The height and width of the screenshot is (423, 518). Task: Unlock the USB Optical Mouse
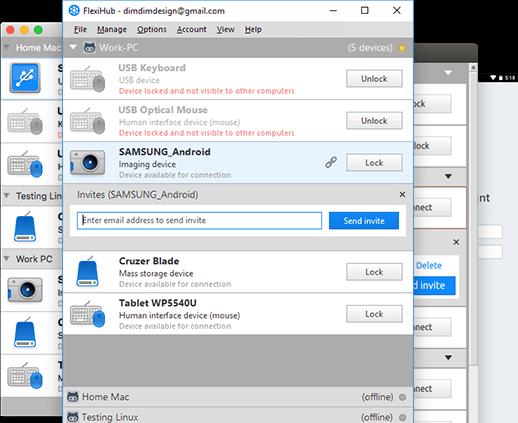374,121
